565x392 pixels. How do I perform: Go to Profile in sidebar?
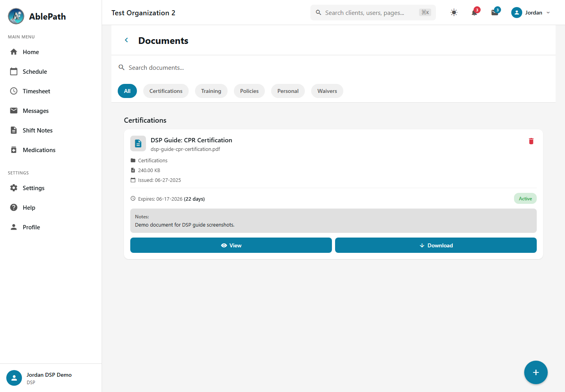point(51,227)
